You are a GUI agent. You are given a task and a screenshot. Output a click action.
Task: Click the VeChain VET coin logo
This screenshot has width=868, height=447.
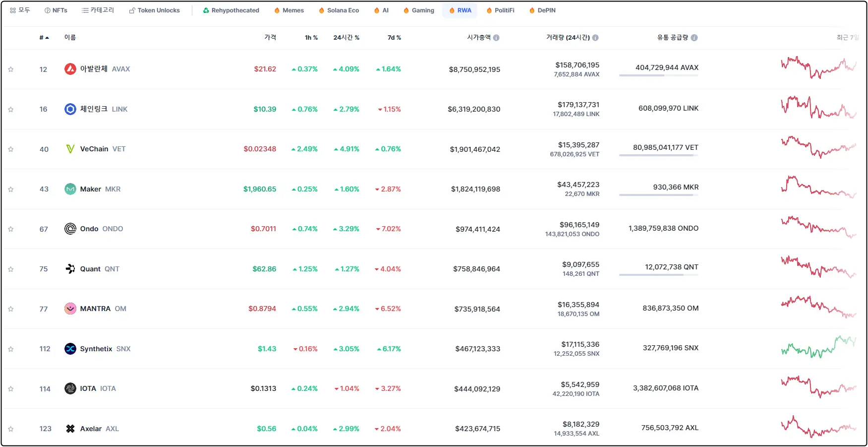pos(70,149)
